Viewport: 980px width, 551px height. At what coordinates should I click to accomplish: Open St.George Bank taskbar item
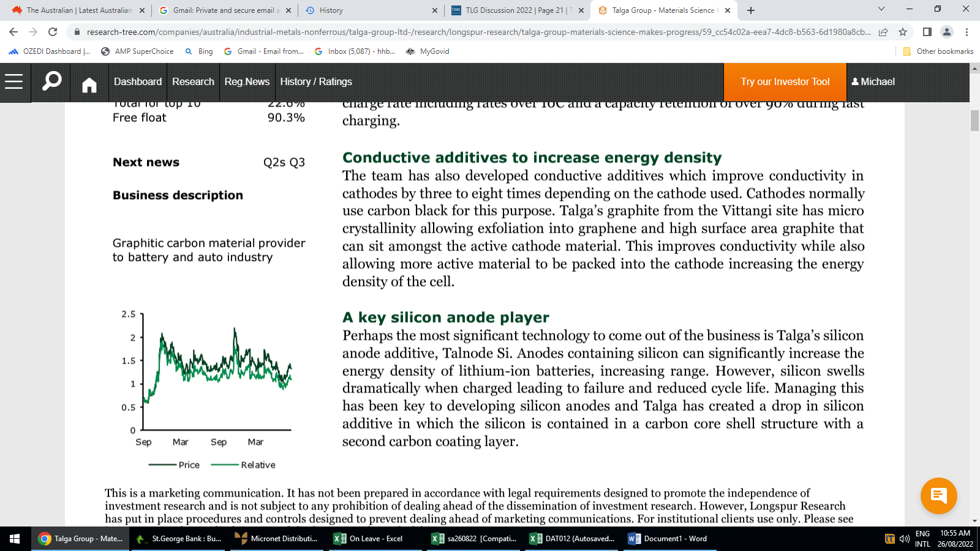(x=178, y=539)
